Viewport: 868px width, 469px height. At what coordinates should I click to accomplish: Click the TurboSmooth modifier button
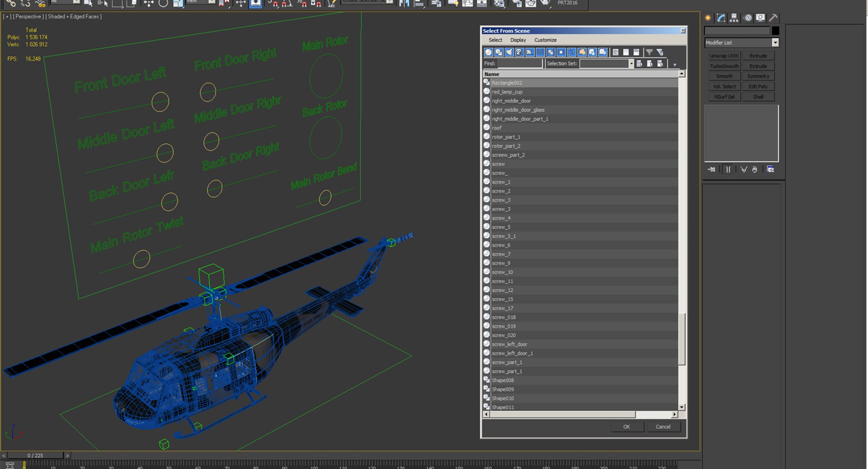(724, 66)
